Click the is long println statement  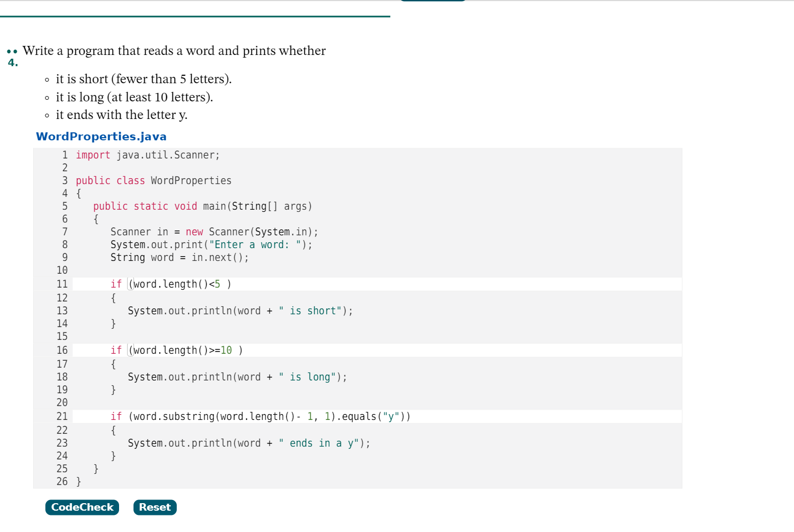pos(237,377)
